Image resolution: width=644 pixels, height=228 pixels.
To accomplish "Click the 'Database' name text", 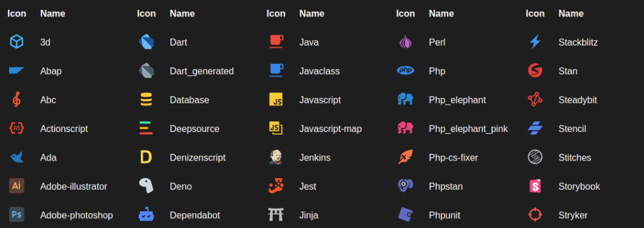I will coord(189,100).
